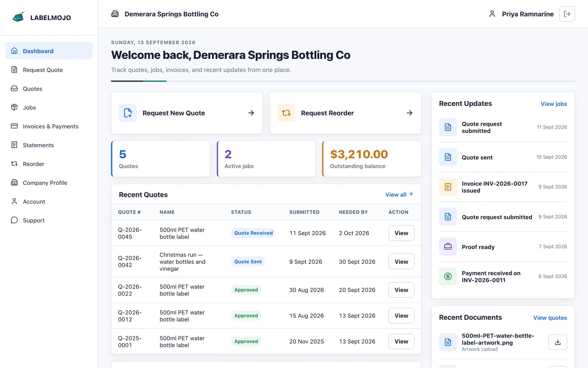The height and width of the screenshot is (368, 588).
Task: Download the 500ml PET artwork file
Action: [x=557, y=342]
